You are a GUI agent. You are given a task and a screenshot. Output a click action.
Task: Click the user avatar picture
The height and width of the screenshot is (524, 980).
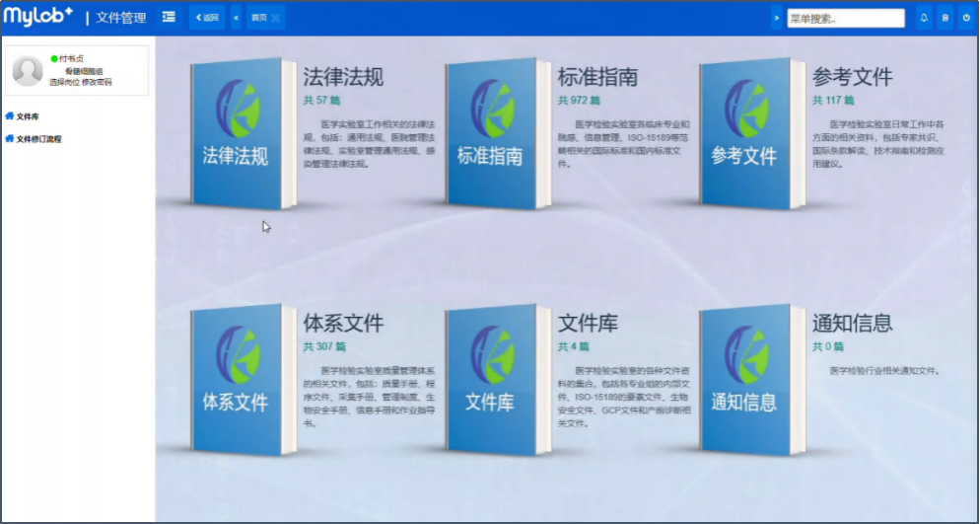pyautogui.click(x=29, y=71)
